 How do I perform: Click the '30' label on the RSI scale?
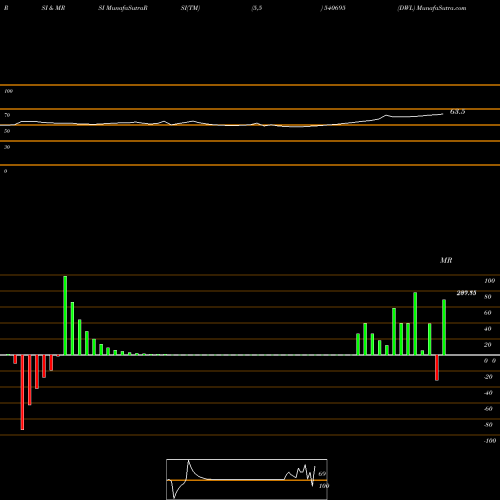coord(7,147)
